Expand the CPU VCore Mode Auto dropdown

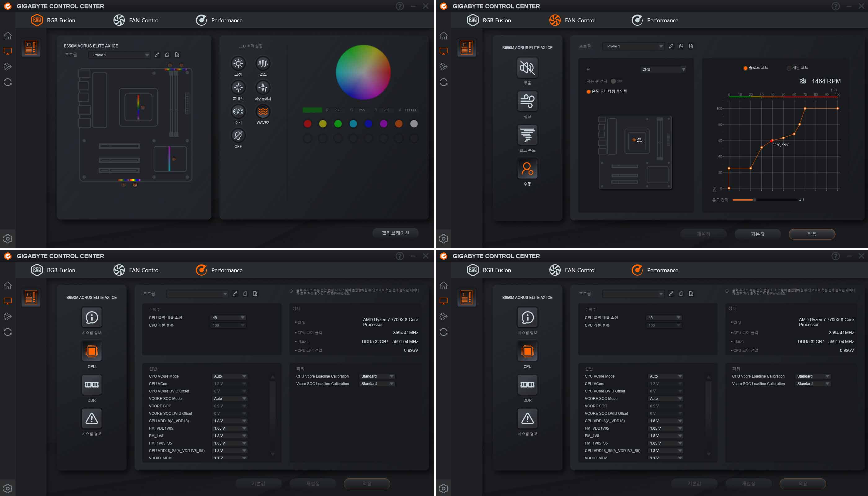230,376
